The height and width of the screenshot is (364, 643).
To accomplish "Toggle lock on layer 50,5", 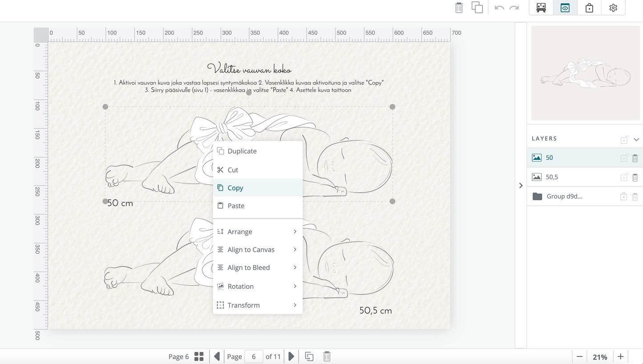I will [624, 177].
